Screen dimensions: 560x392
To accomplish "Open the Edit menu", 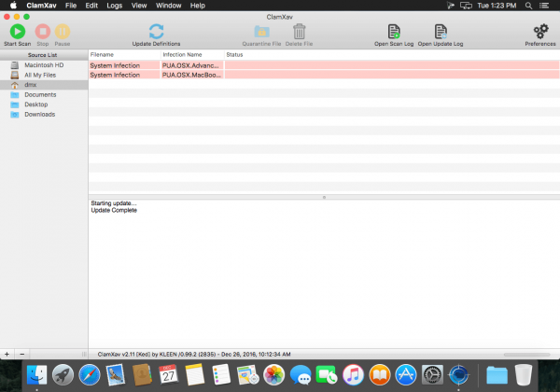I will click(x=91, y=6).
